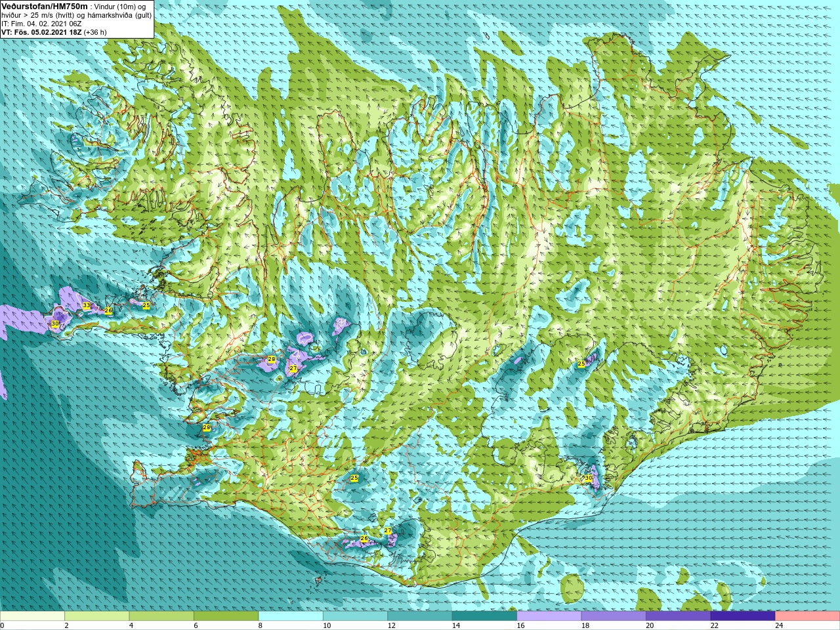
Task: Click the pink above-24 m/s legend swatch
Action: click(x=808, y=616)
